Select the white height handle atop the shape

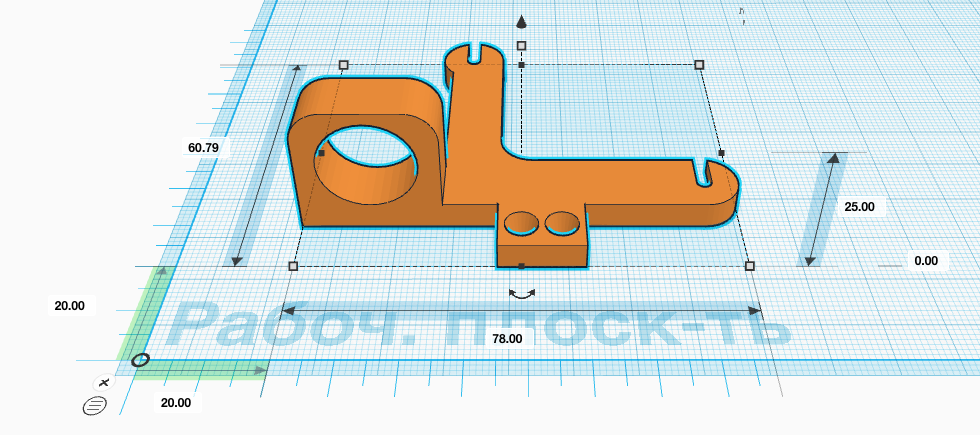(522, 45)
